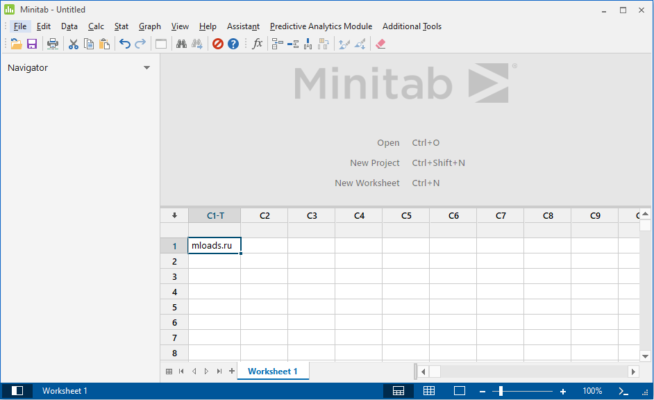This screenshot has width=654, height=400.
Task: Click the worksheet list grid icon
Action: pos(169,371)
